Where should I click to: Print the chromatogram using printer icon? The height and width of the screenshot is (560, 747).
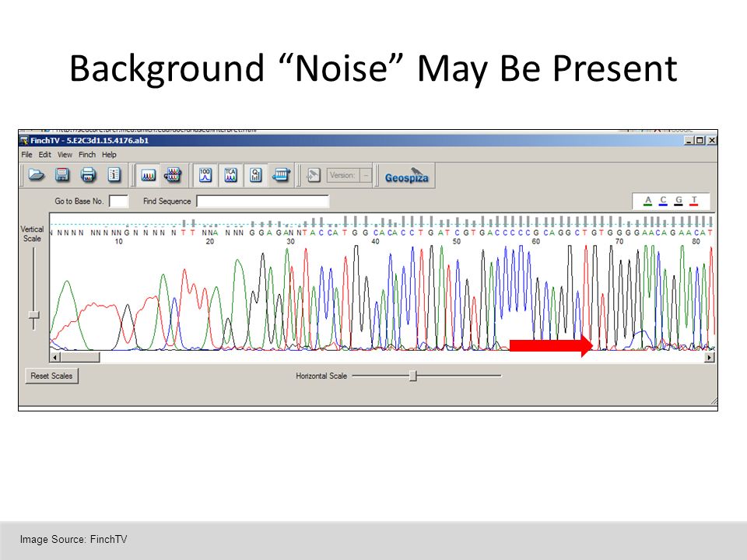(x=88, y=175)
